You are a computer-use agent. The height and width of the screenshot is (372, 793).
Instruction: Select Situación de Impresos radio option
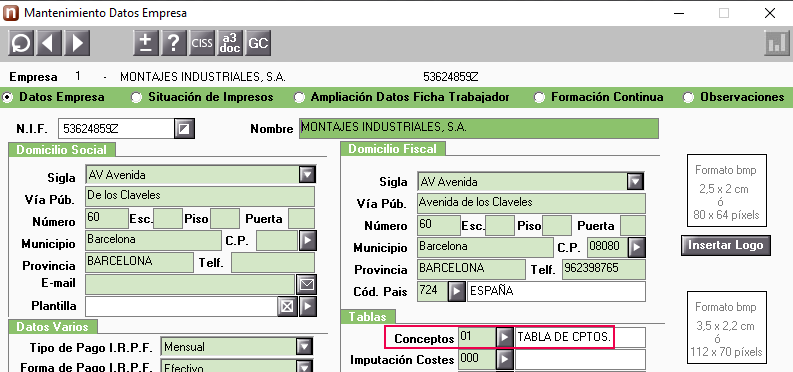click(x=136, y=98)
